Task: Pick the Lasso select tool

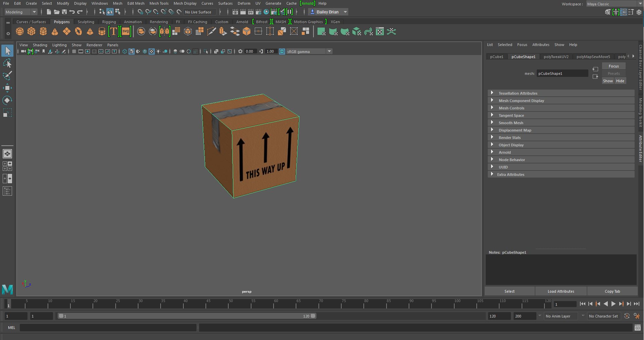Action: coord(7,63)
